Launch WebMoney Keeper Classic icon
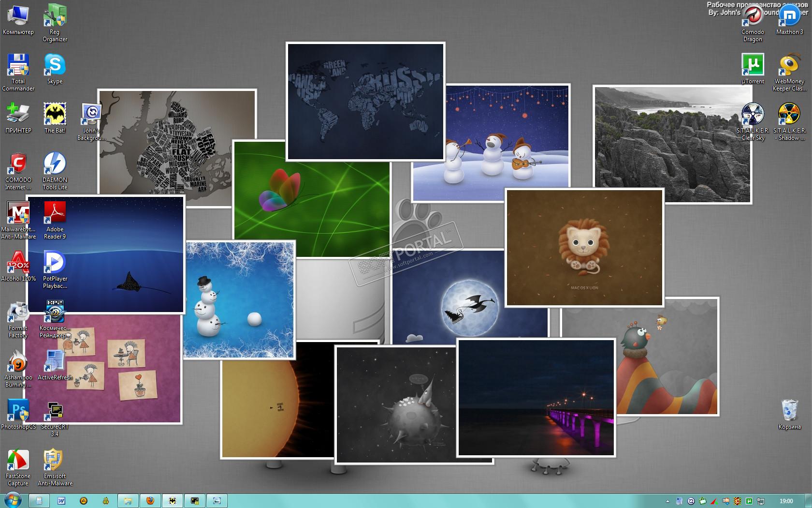This screenshot has width=812, height=508. tap(789, 73)
